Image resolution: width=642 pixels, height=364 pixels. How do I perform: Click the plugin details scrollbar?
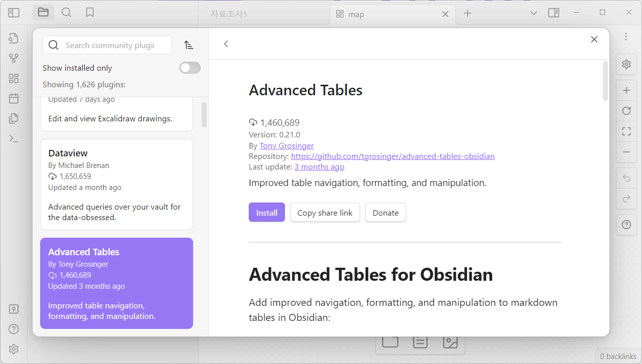point(605,81)
